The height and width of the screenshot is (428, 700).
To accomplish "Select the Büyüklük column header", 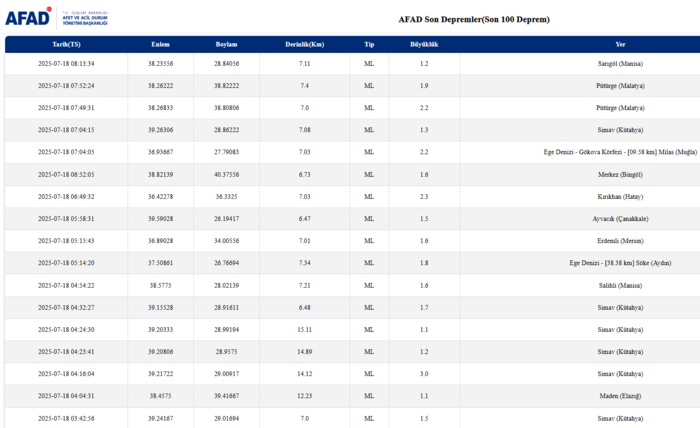I will click(424, 45).
